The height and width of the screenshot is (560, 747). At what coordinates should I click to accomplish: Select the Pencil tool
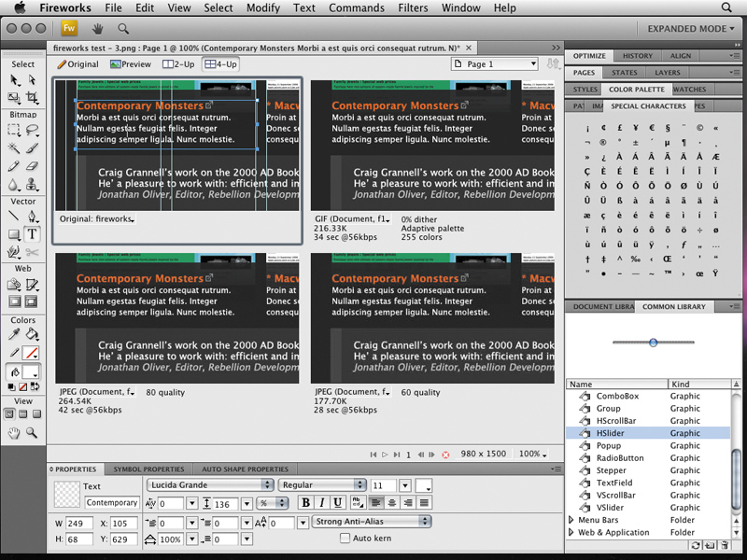pos(14,166)
